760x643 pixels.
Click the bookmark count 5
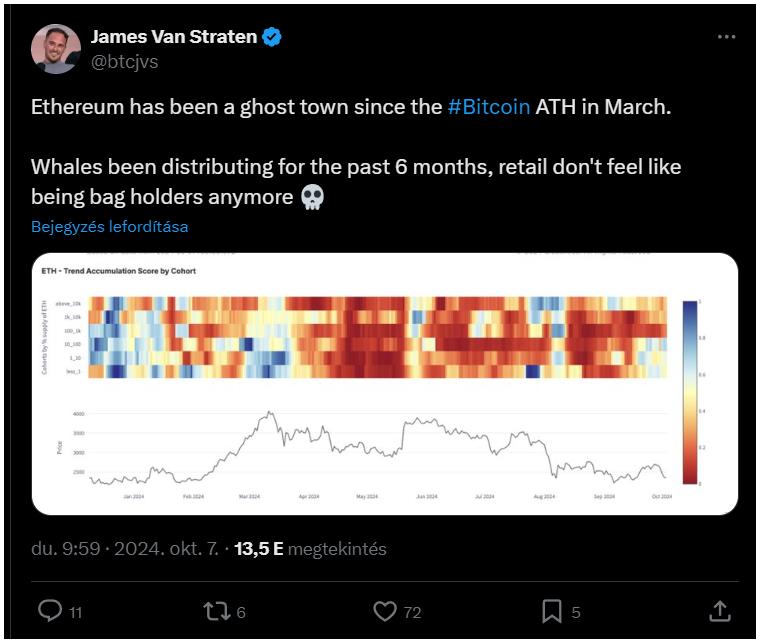tap(576, 613)
